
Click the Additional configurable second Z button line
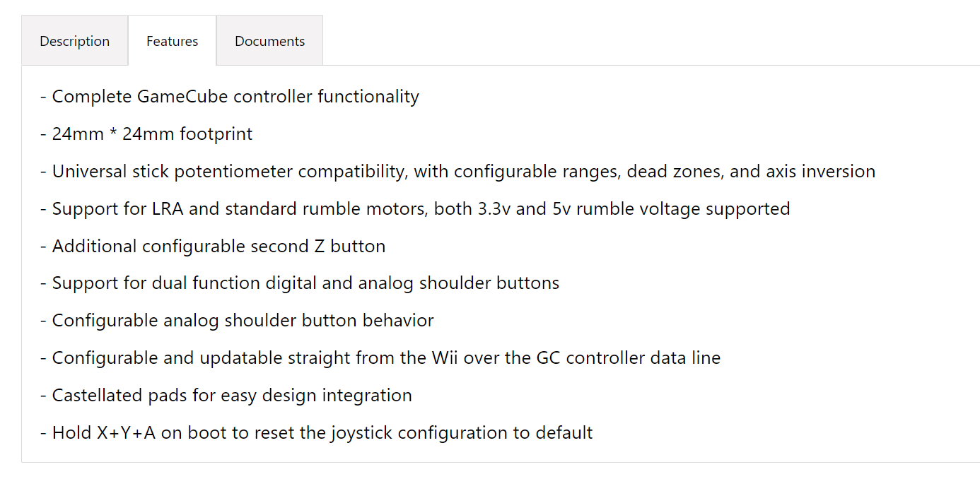point(213,247)
